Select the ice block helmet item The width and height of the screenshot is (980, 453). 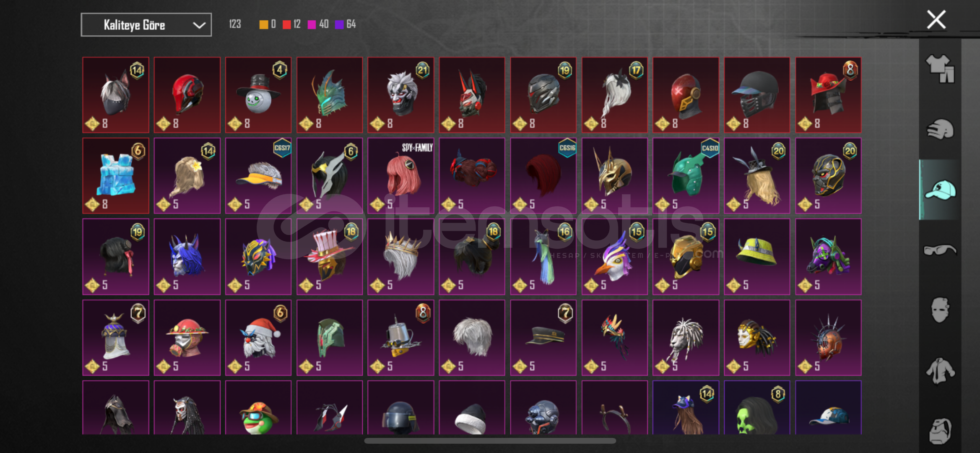pyautogui.click(x=116, y=176)
